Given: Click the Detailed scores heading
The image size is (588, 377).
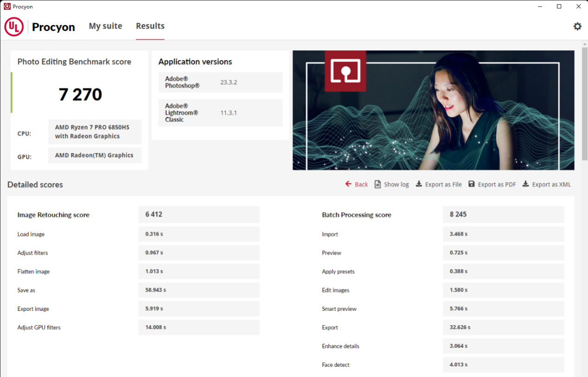Looking at the screenshot, I should [x=35, y=184].
